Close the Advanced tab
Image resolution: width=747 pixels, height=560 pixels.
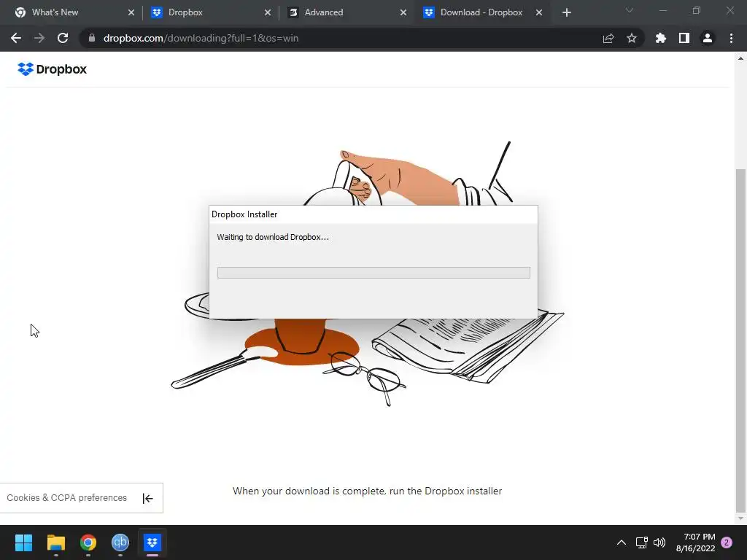click(x=403, y=12)
